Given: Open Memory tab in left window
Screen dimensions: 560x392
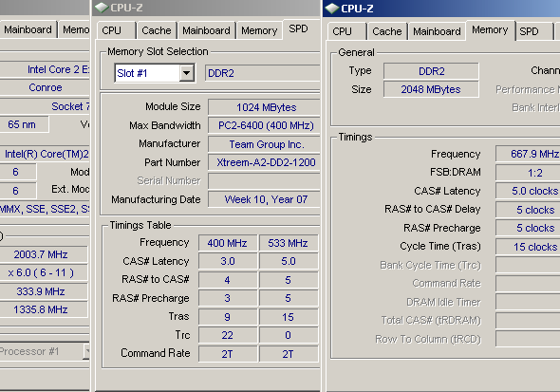Looking at the screenshot, I should (74, 29).
